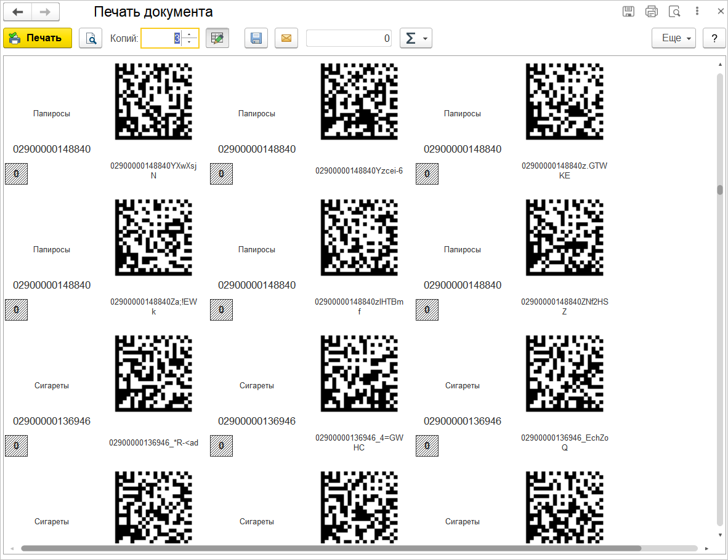Image resolution: width=728 pixels, height=560 pixels.
Task: Click code text 02900000148840Yzcei-6
Action: pyautogui.click(x=359, y=170)
